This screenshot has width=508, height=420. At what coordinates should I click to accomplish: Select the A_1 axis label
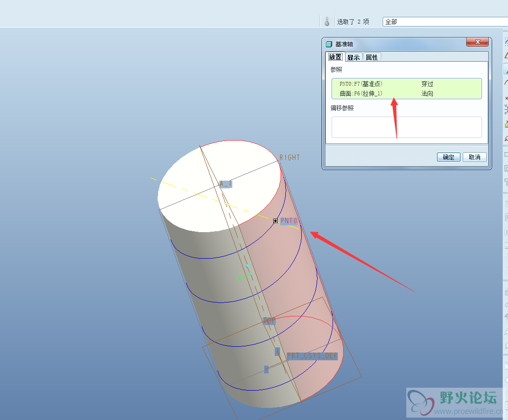tap(226, 184)
